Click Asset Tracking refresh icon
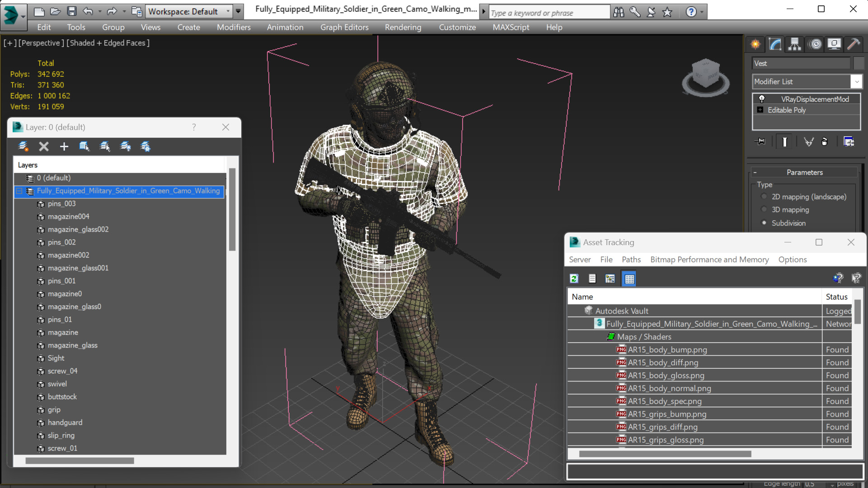Image resolution: width=868 pixels, height=488 pixels. (x=574, y=279)
